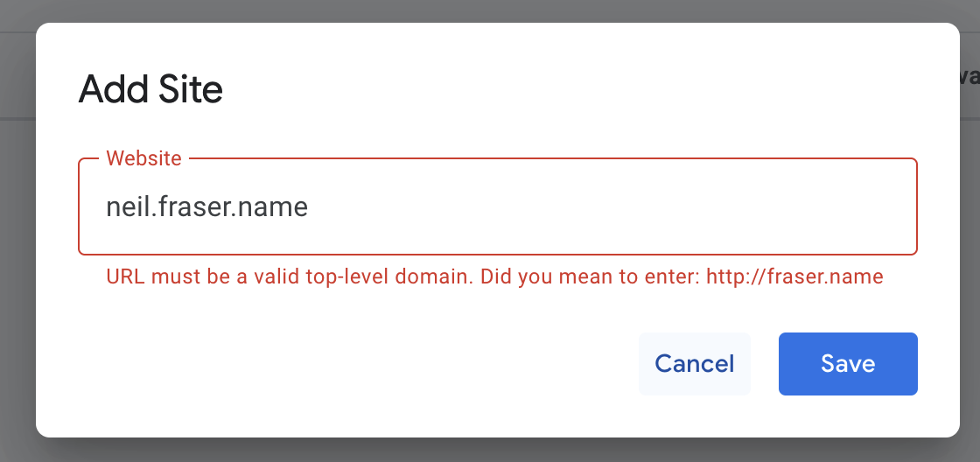Select the red Website field label
The image size is (980, 462).
(143, 158)
